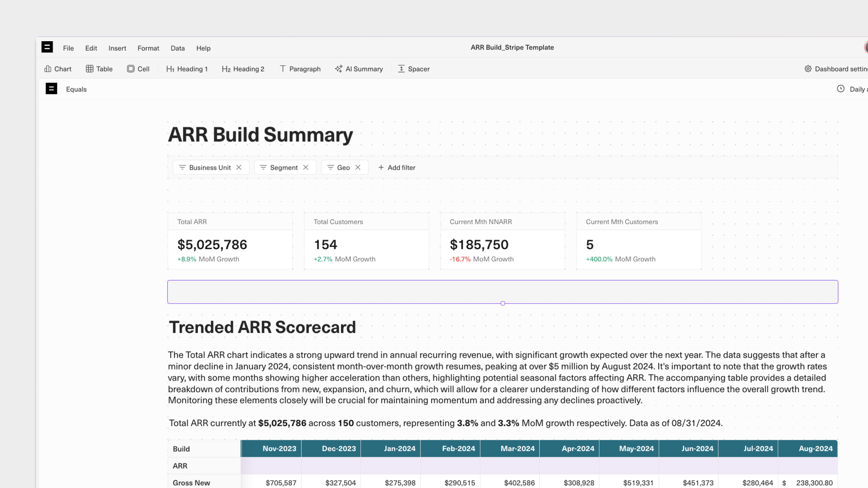Open the File menu
This screenshot has width=868, height=488.
pos(68,48)
